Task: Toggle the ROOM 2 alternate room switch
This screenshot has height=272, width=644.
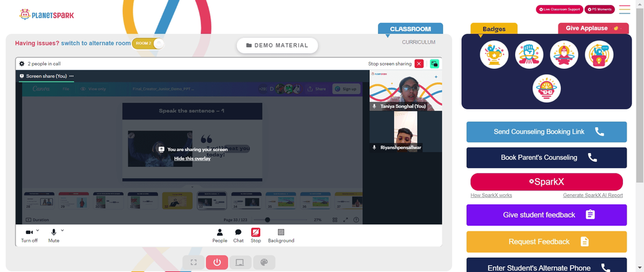Action: [148, 43]
